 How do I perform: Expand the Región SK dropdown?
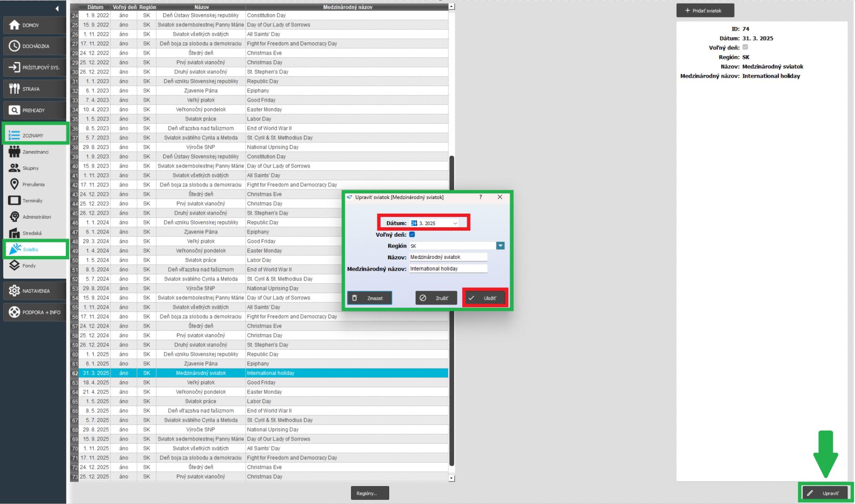(x=500, y=246)
